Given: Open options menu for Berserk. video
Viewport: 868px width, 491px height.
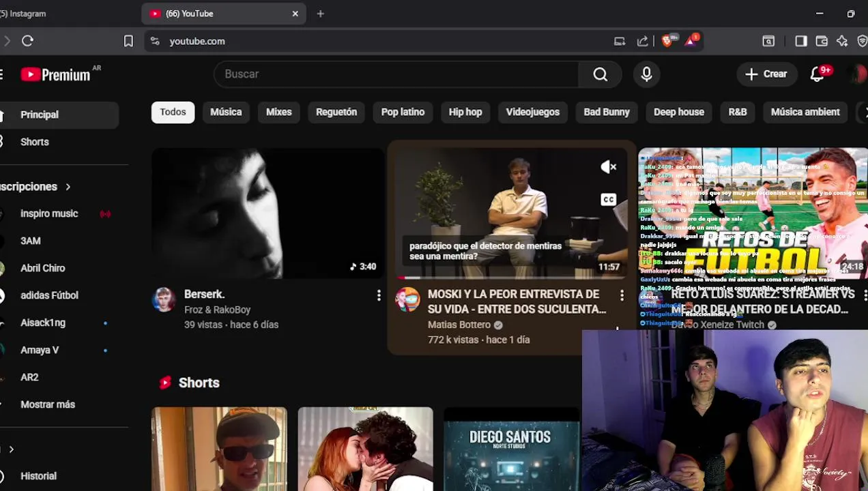Looking at the screenshot, I should coord(379,295).
